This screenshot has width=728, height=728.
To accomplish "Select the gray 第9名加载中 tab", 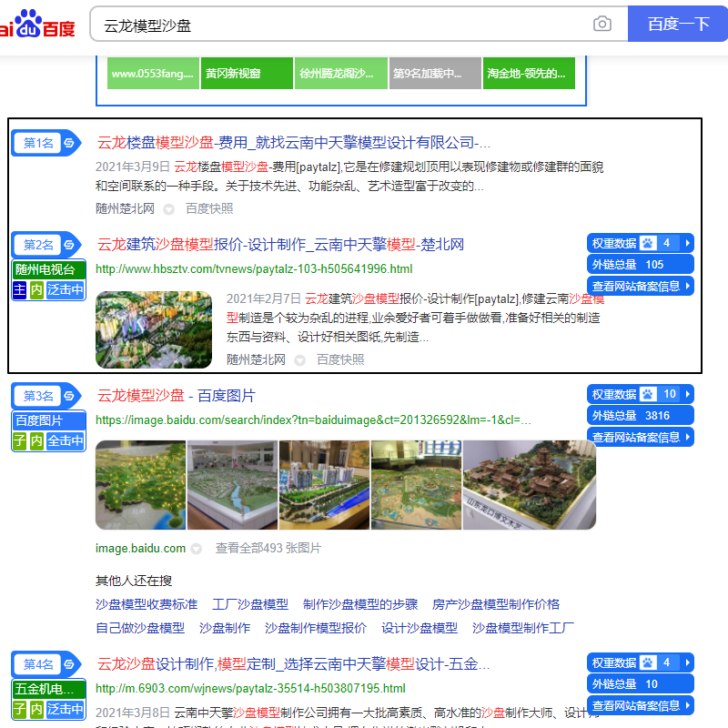I will tap(435, 74).
